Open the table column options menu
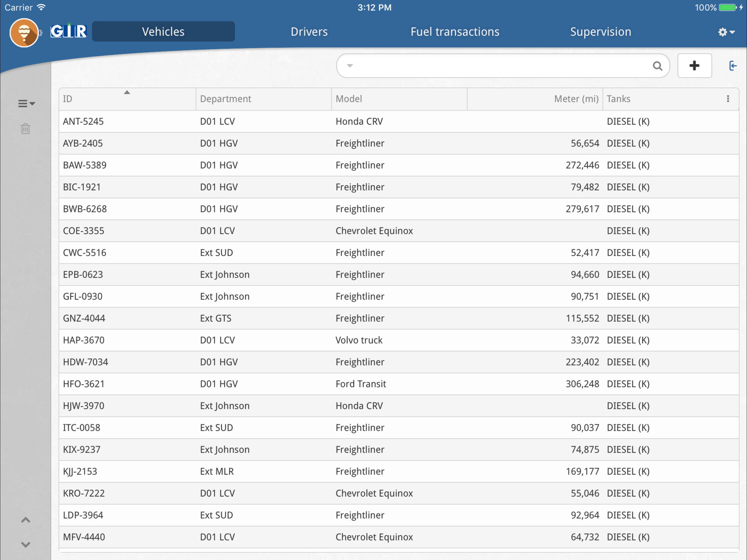The height and width of the screenshot is (560, 747). click(x=728, y=99)
